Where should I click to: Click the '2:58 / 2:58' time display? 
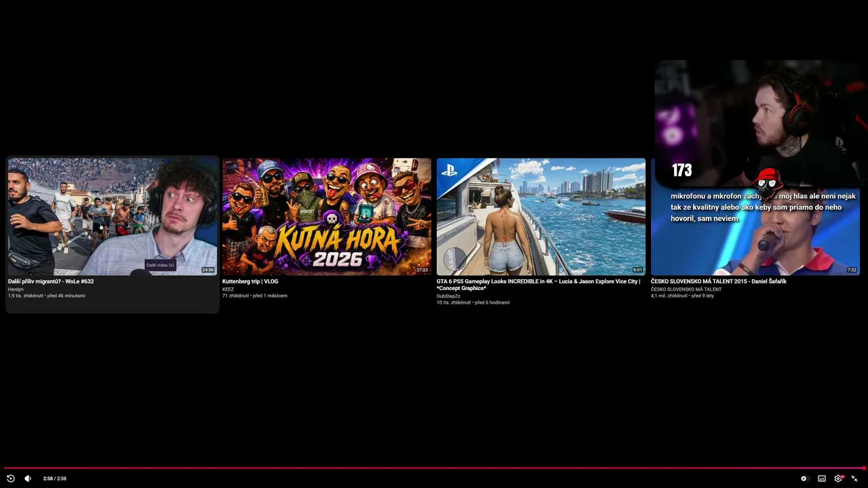pyautogui.click(x=55, y=479)
